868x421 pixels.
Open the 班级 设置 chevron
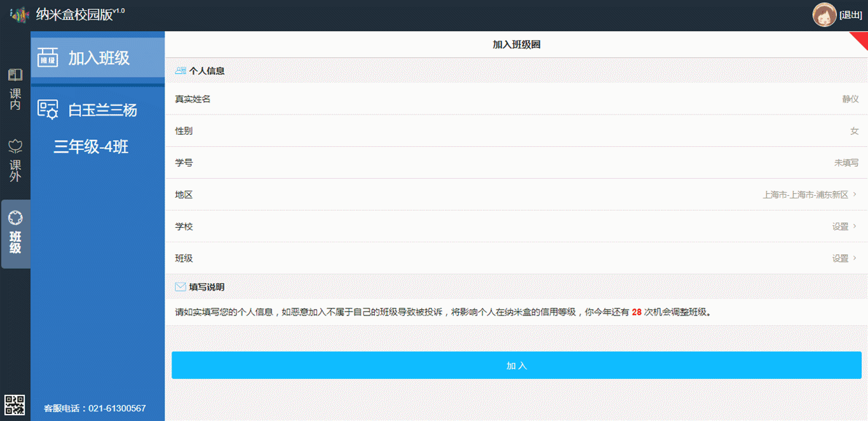pyautogui.click(x=855, y=258)
